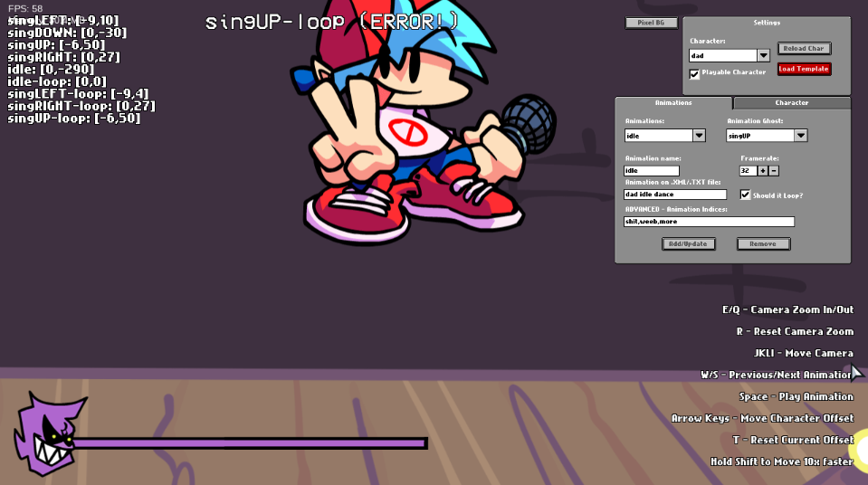Switch to the Animations tab
Viewport: 868px width, 485px height.
pos(673,102)
